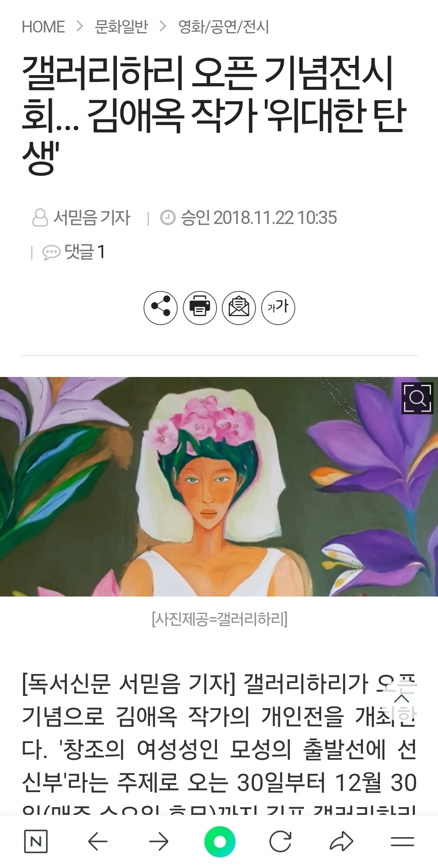
Task: Open comments 댓글 1
Action: (x=74, y=252)
